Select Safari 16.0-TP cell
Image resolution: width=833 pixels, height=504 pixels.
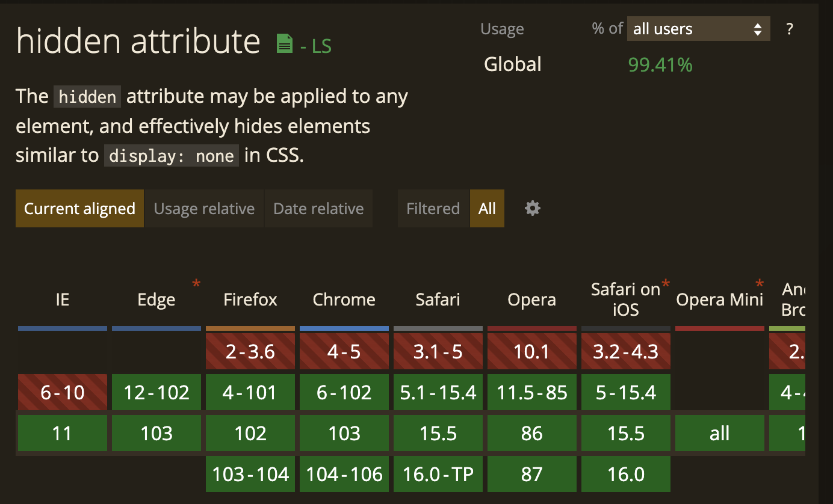(438, 474)
